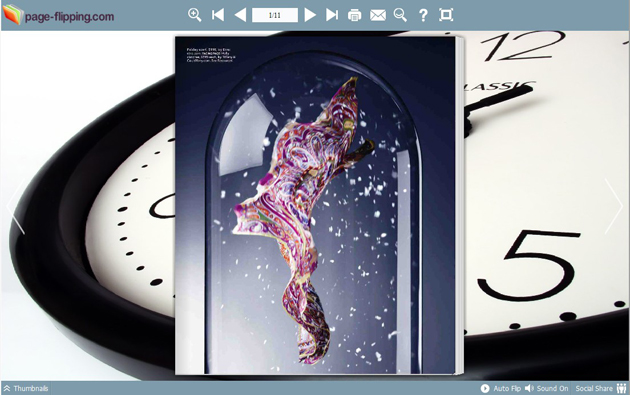Go to the previous page arrow
This screenshot has height=395, width=630.
(240, 15)
